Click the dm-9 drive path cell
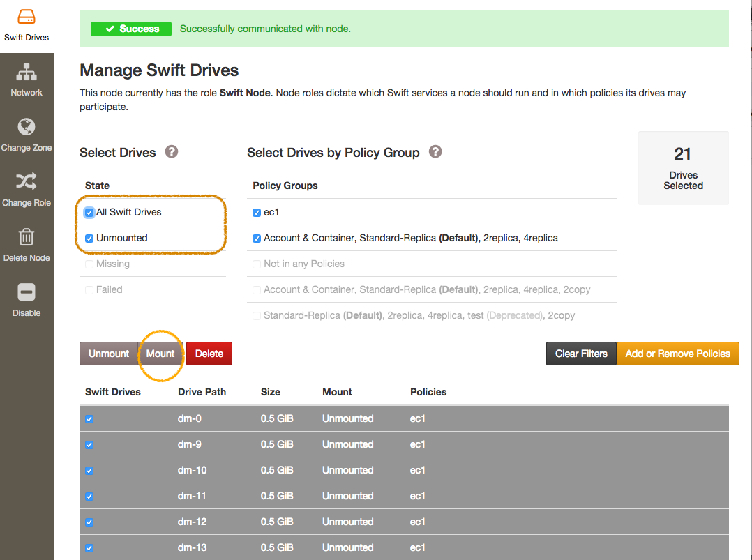The height and width of the screenshot is (560, 752). (x=190, y=444)
